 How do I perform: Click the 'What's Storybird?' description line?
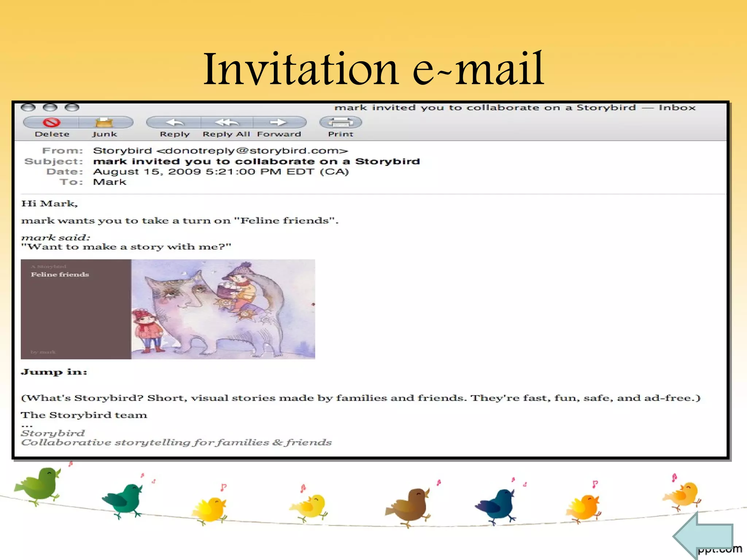click(361, 398)
